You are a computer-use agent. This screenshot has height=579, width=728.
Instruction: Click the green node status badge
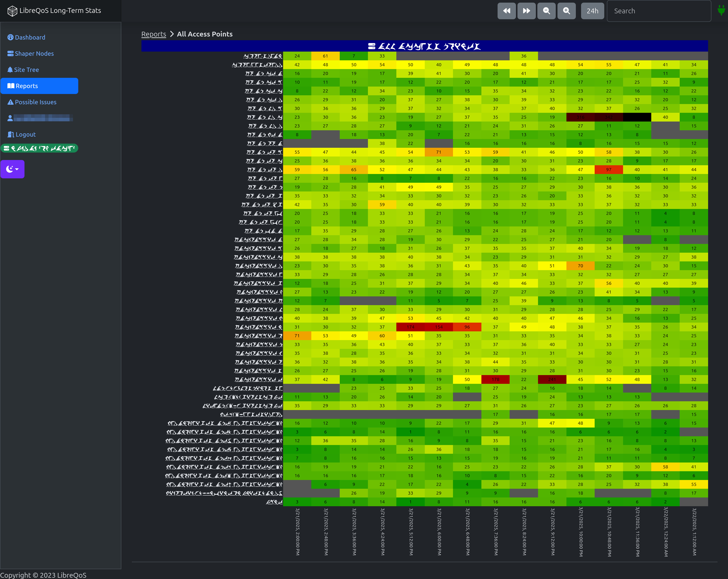(x=39, y=148)
